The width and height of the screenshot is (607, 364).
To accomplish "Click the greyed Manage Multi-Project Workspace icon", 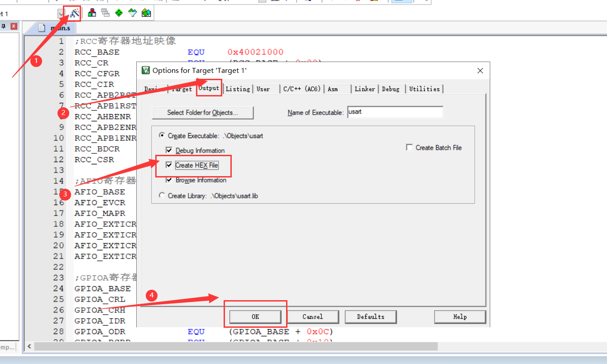I will pyautogui.click(x=105, y=13).
